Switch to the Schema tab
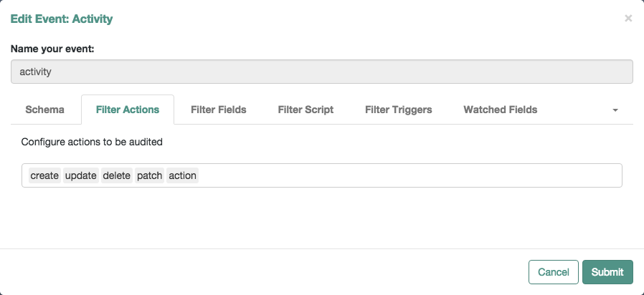Viewport: 644px width, 295px height. point(44,110)
